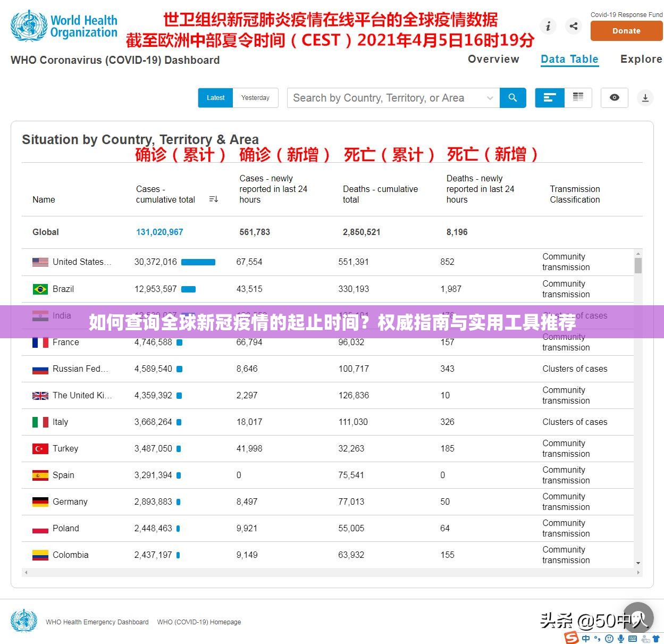
Task: Open the Sogou emoji smiley icon
Action: click(609, 638)
